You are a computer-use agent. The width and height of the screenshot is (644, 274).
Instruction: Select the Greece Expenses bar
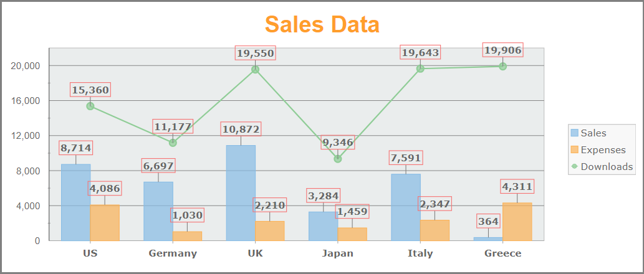(517, 222)
